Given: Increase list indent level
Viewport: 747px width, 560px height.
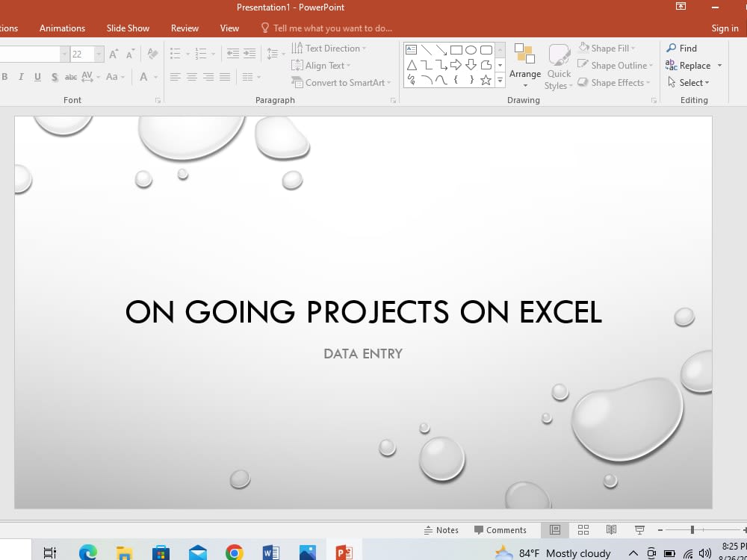Looking at the screenshot, I should [249, 54].
